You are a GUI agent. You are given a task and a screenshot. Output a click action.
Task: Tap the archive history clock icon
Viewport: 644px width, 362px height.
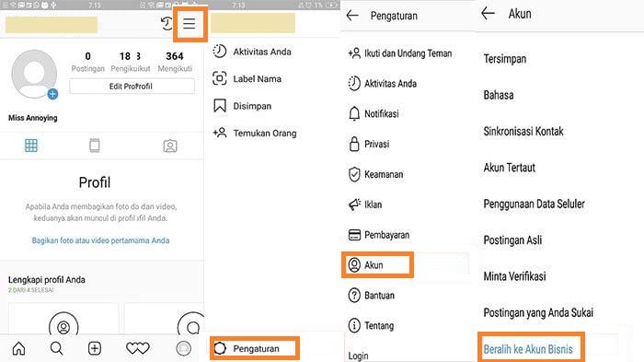click(x=167, y=23)
